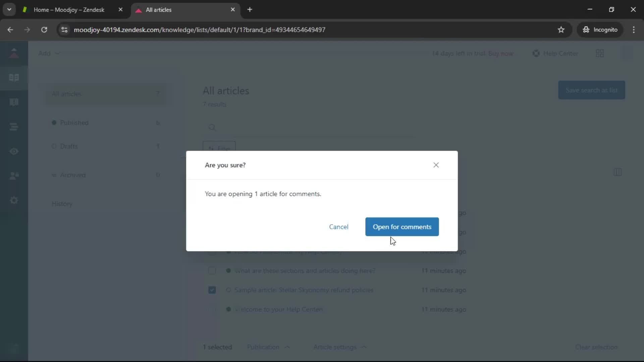
Task: Open the Customize design eye icon in sidebar
Action: [14, 152]
